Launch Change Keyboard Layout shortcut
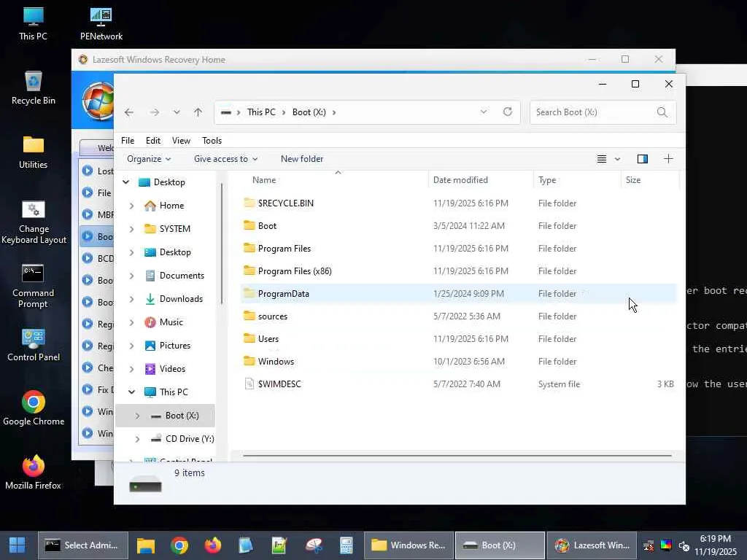The height and width of the screenshot is (560, 747). pos(34,222)
